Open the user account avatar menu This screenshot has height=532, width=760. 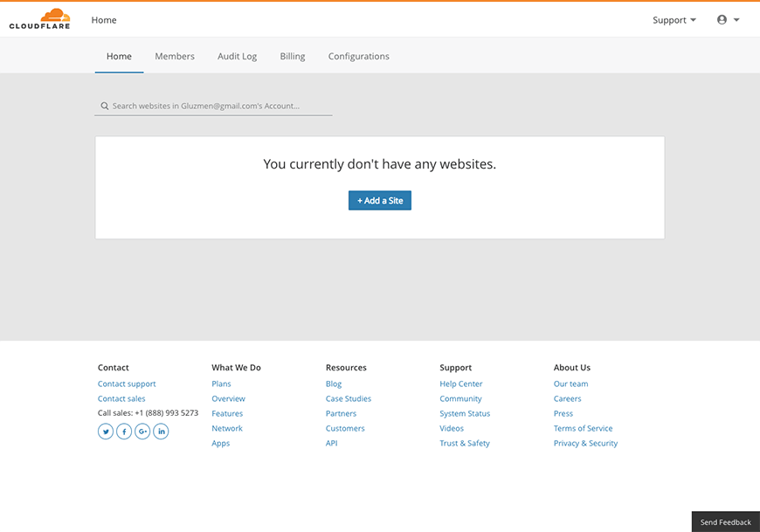(722, 20)
